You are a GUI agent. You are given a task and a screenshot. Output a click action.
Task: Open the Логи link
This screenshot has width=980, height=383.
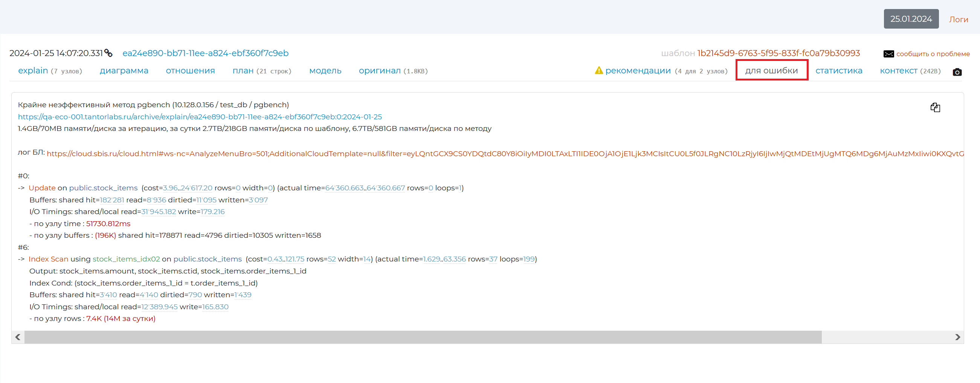958,20
